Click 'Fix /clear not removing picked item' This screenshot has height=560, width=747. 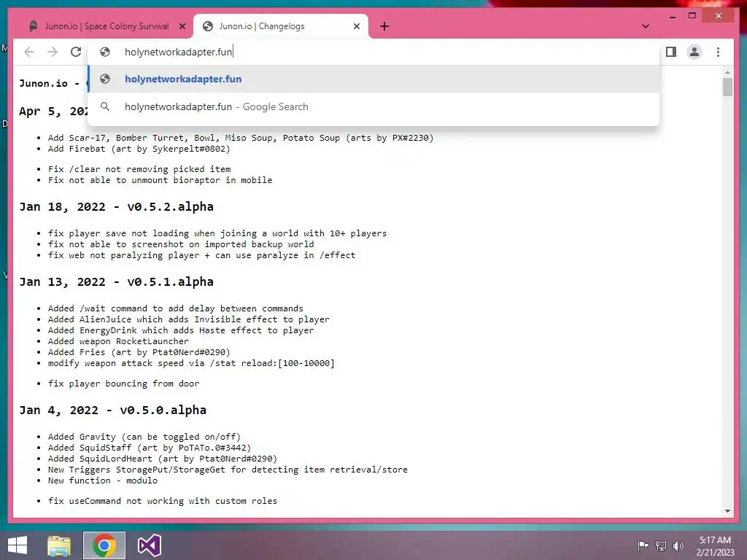139,169
